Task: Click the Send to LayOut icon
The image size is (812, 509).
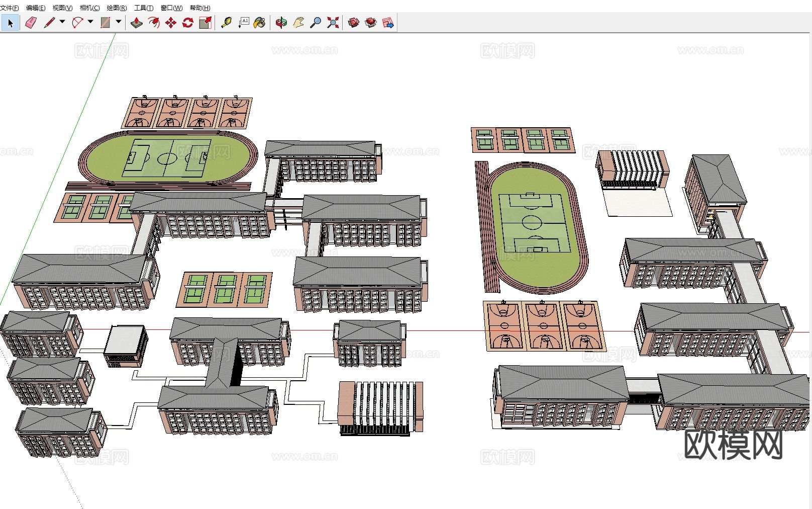Action: (x=388, y=23)
